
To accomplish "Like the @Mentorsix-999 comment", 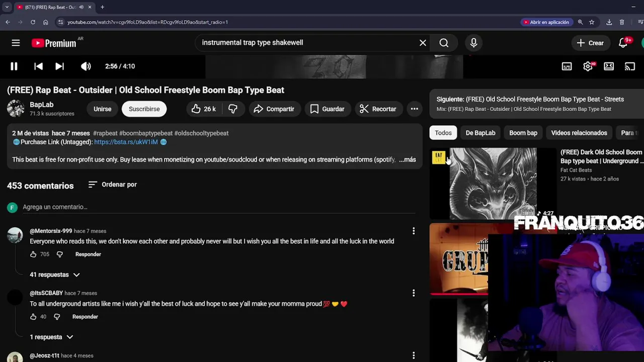I will point(33,254).
